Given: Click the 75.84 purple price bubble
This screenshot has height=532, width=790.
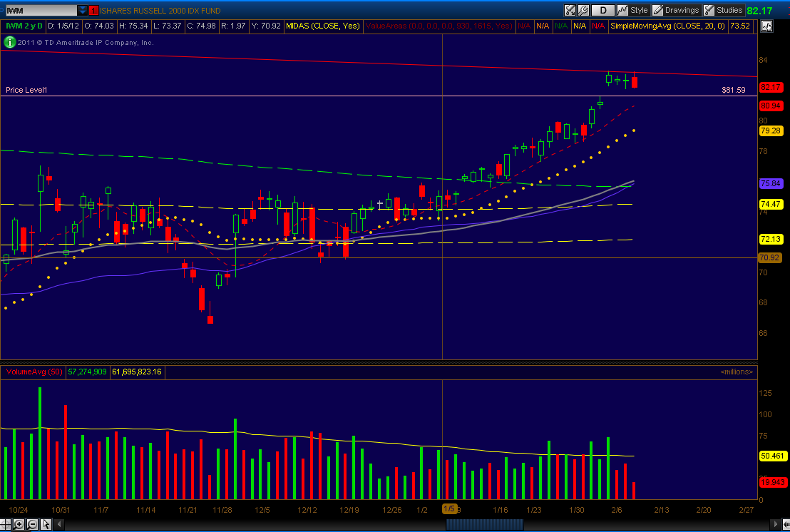Looking at the screenshot, I should (771, 183).
